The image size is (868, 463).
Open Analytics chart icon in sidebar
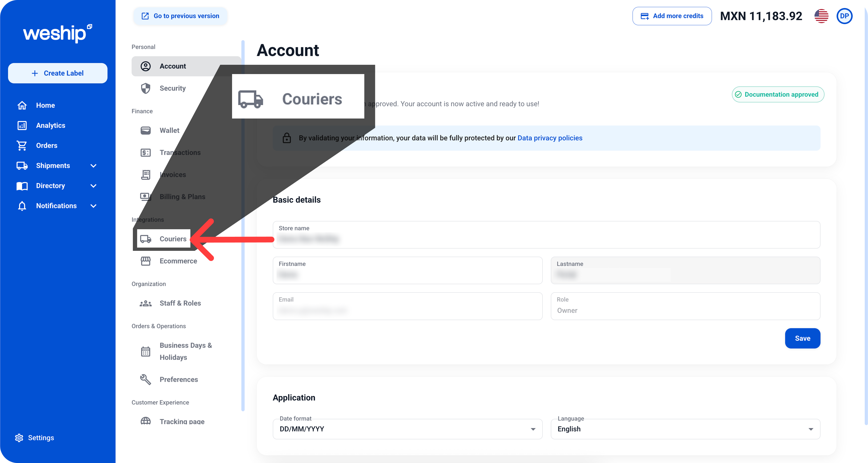pos(22,125)
